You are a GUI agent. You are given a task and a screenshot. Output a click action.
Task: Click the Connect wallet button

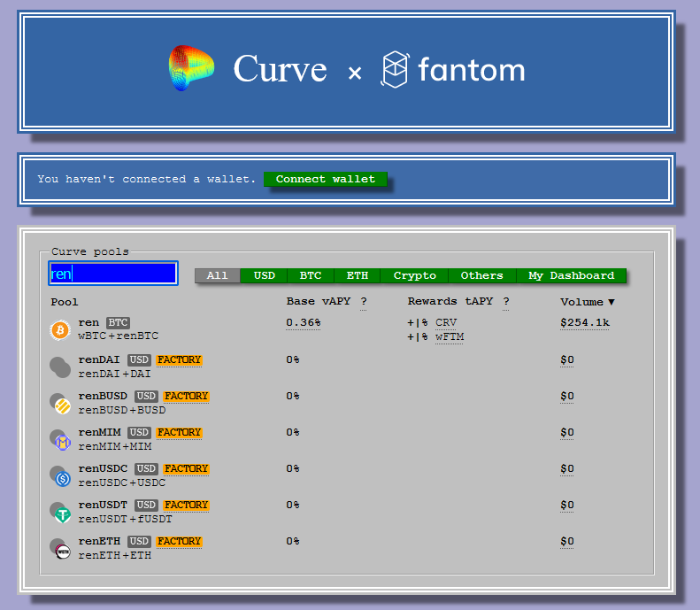click(326, 179)
